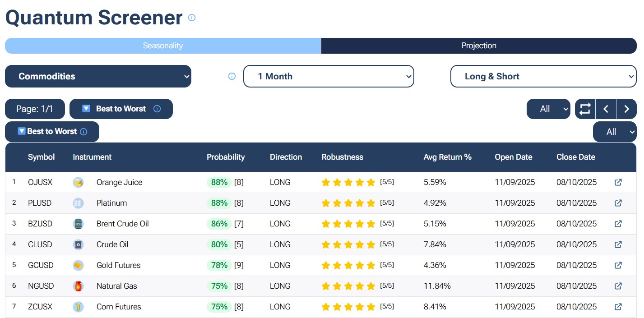This screenshot has height=318, width=644.
Task: Expand the 1 Month period dropdown
Action: [328, 76]
